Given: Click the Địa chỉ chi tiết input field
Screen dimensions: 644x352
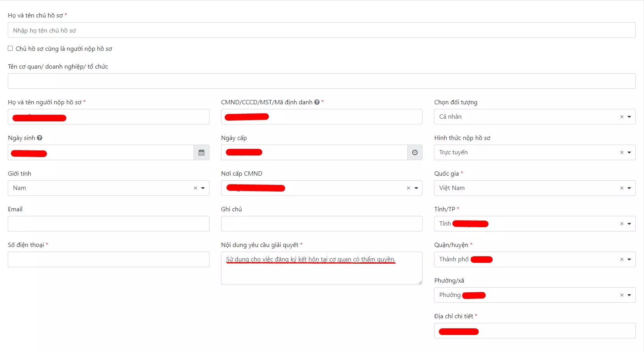Looking at the screenshot, I should pyautogui.click(x=535, y=331).
